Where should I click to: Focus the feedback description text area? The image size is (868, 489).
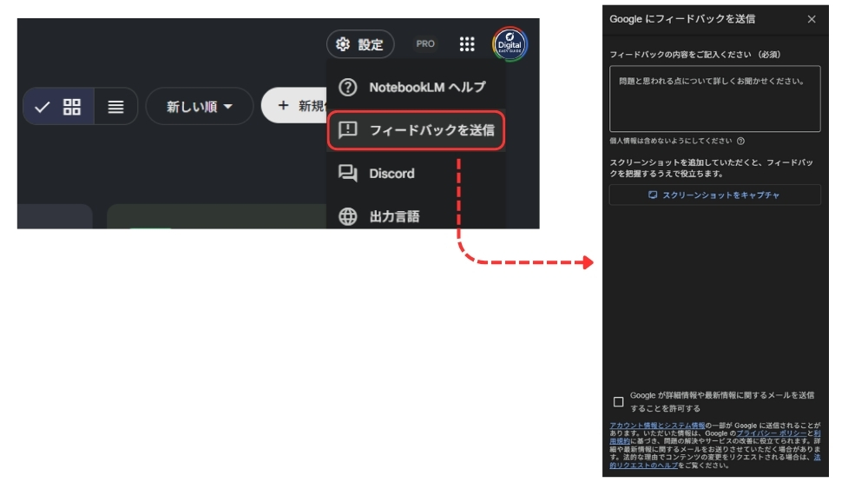pos(714,98)
